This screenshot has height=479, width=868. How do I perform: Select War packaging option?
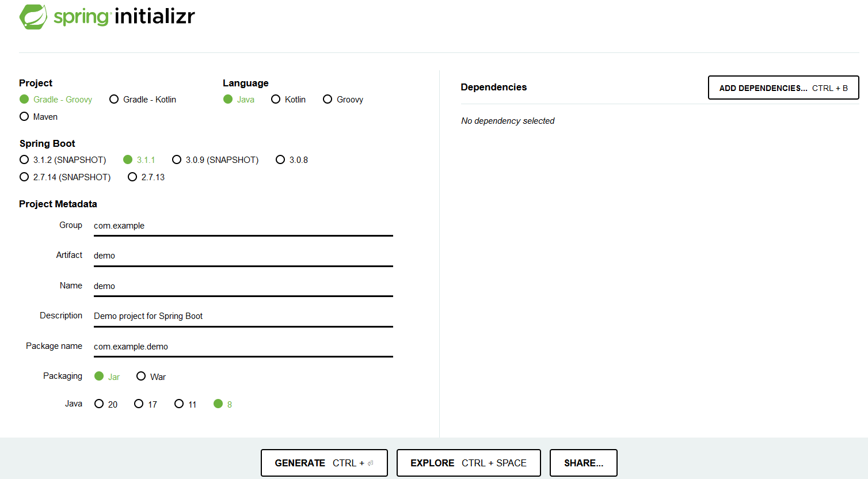tap(151, 377)
